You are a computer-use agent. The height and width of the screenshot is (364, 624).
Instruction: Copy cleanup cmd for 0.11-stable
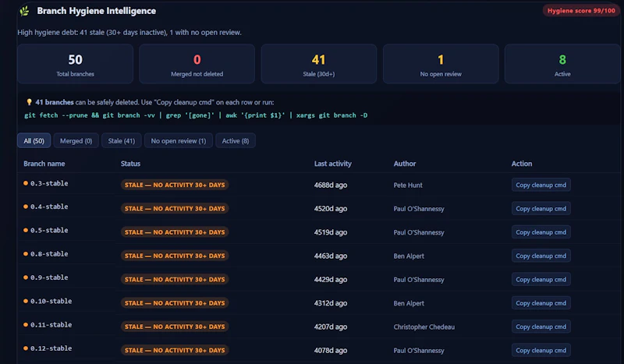point(541,327)
